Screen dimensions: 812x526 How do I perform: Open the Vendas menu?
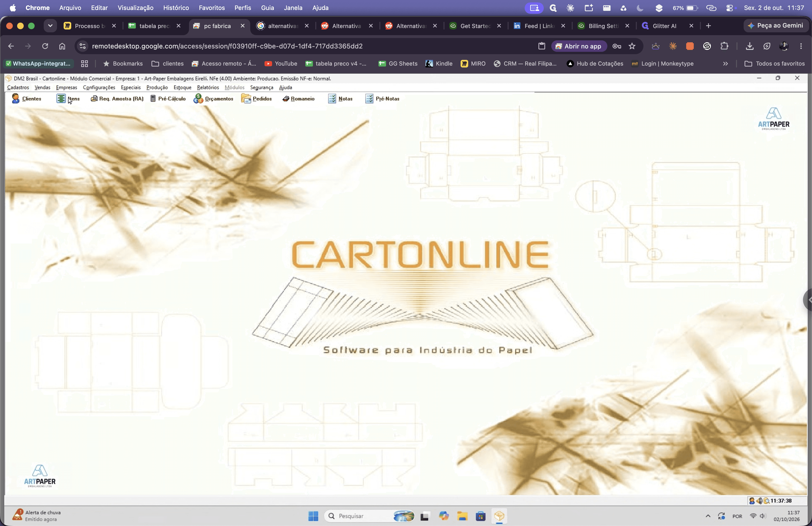pyautogui.click(x=42, y=87)
